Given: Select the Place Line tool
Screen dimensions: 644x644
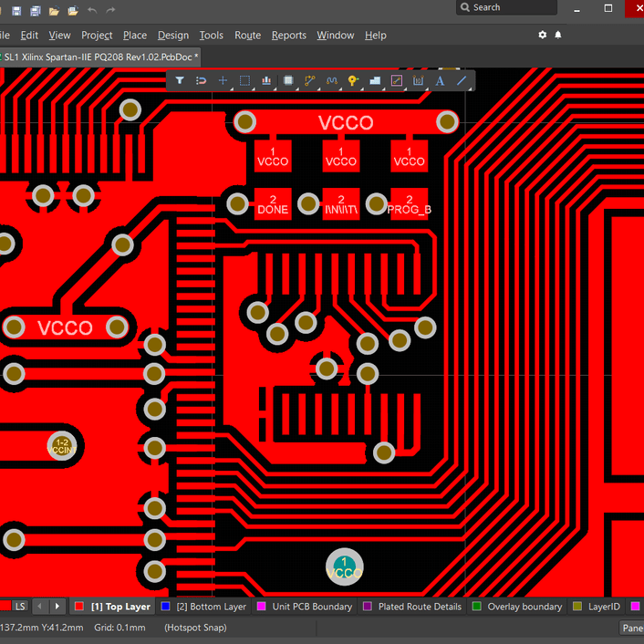Looking at the screenshot, I should click(462, 80).
